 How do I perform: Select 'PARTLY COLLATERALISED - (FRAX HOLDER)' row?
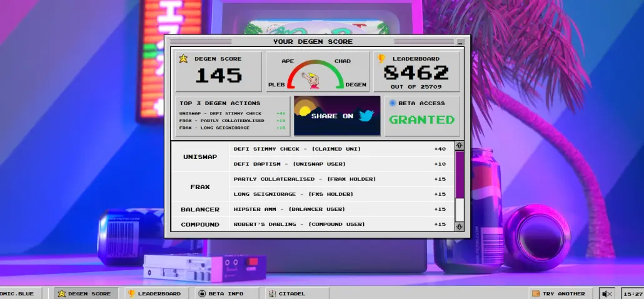tap(341, 179)
